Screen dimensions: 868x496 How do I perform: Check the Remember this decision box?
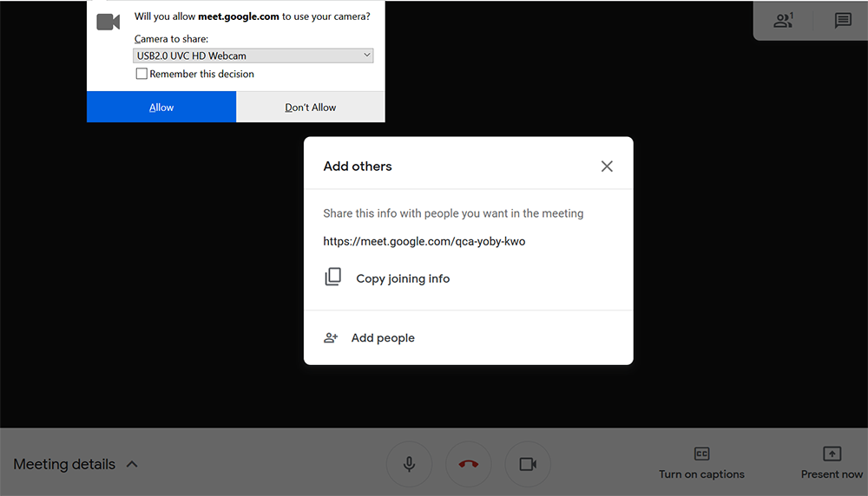point(141,74)
